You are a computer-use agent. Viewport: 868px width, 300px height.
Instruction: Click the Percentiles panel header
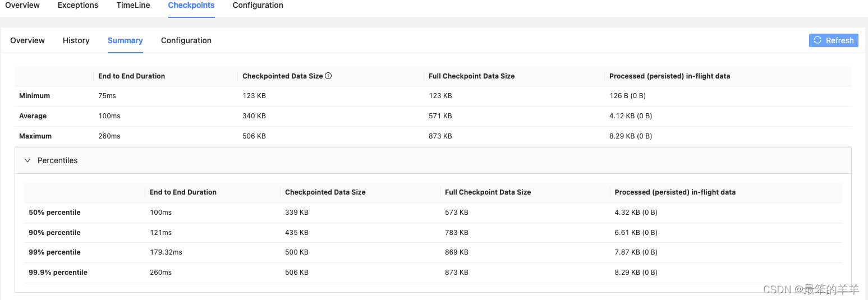click(x=433, y=160)
